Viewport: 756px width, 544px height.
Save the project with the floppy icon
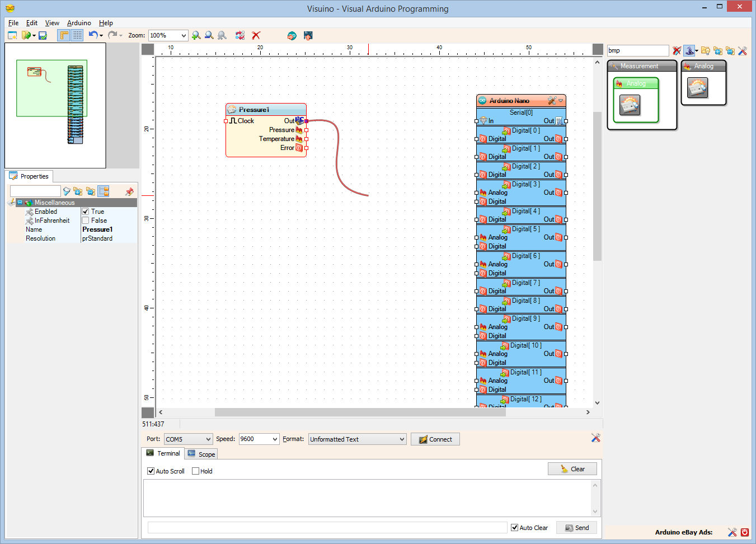[43, 35]
